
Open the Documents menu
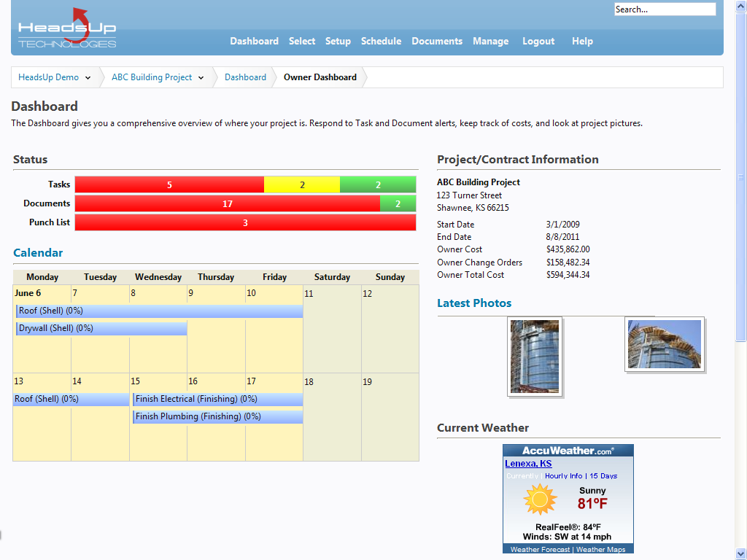[436, 42]
